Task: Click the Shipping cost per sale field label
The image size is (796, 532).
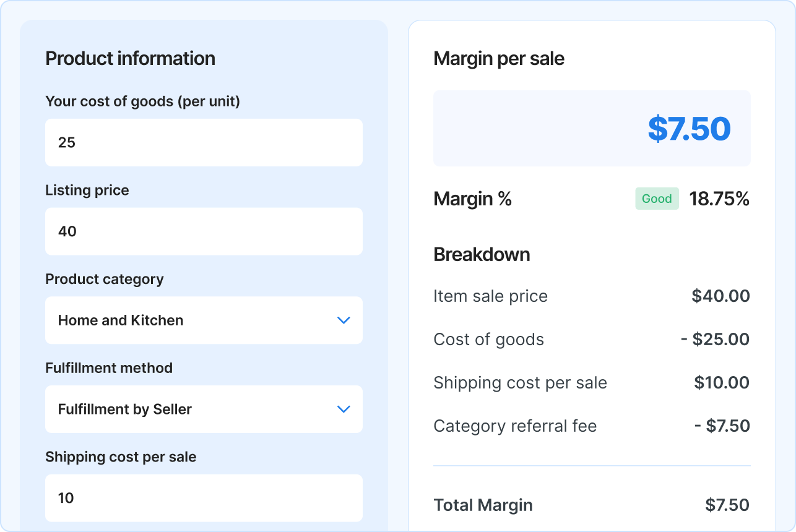Action: [x=121, y=457]
